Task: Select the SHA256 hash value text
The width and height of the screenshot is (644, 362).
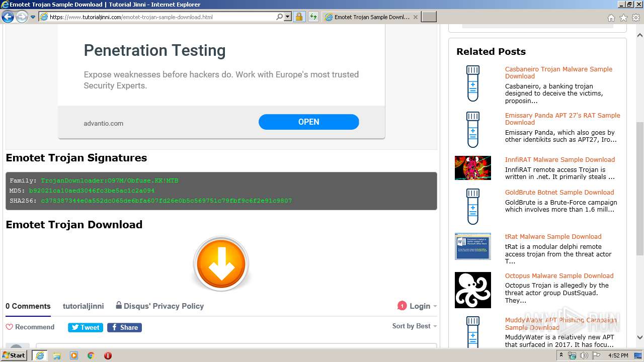Action: (167, 201)
